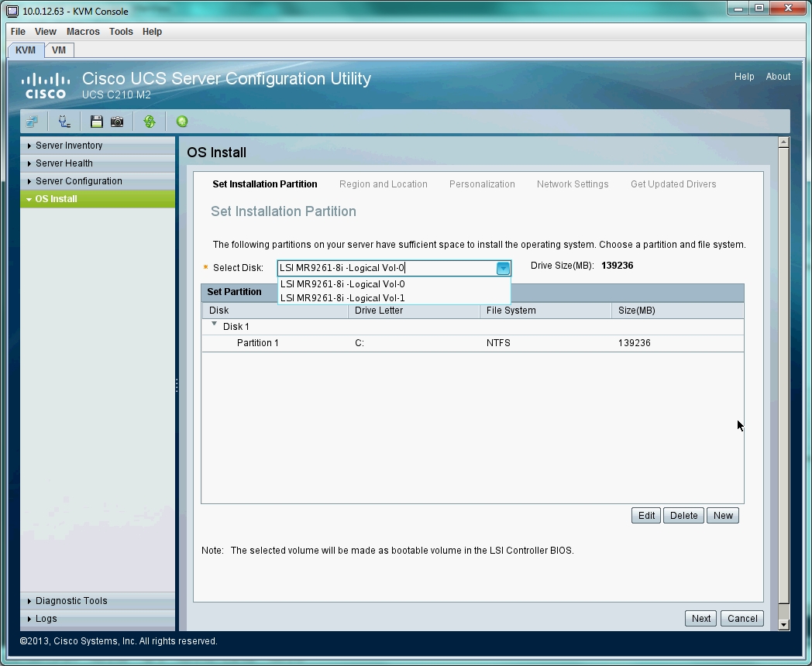Close the KVM Console window

[788, 9]
